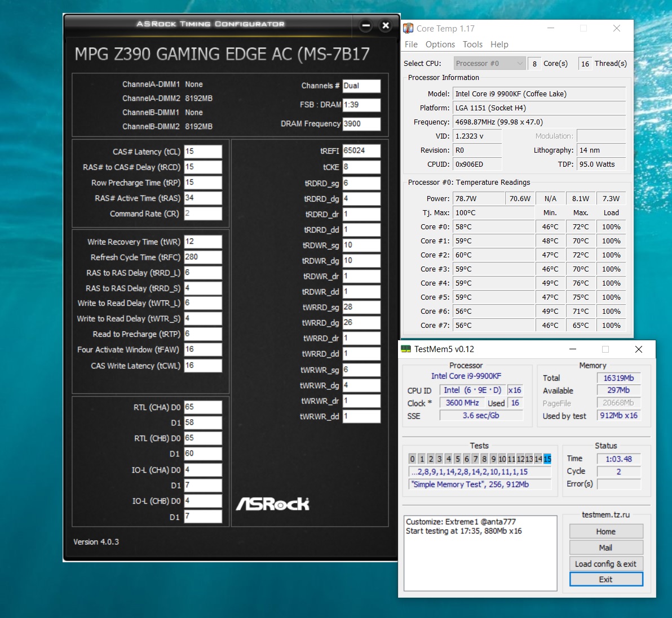Click the Time status value 1:03.48
Image resolution: width=672 pixels, height=618 pixels.
618,459
